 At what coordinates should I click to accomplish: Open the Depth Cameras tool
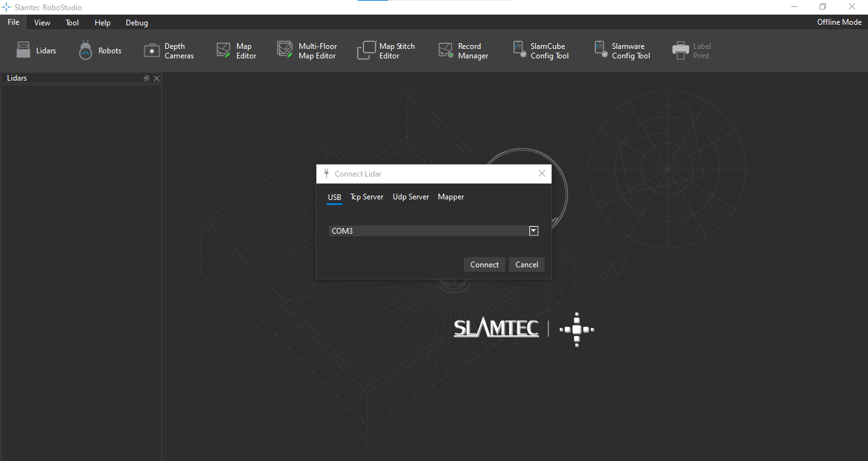tap(169, 51)
